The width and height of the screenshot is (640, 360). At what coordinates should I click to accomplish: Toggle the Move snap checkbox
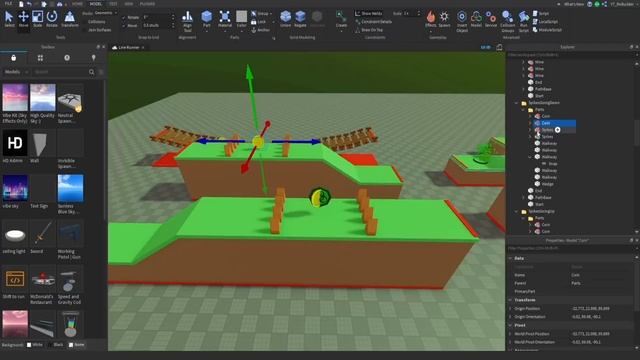point(124,26)
